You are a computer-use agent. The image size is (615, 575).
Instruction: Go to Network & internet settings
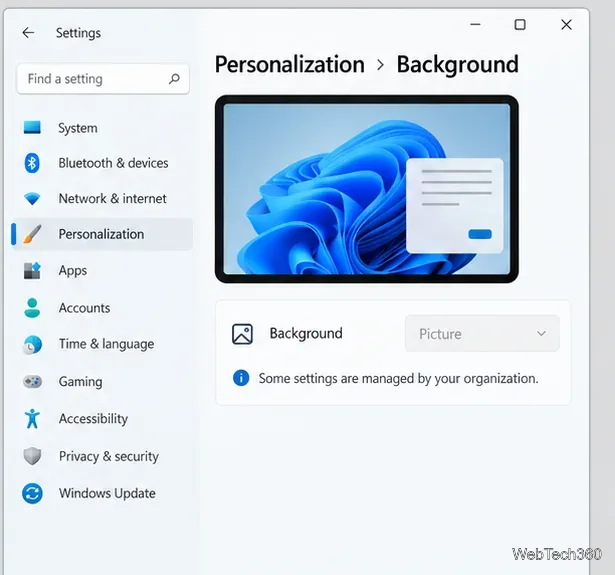103,198
